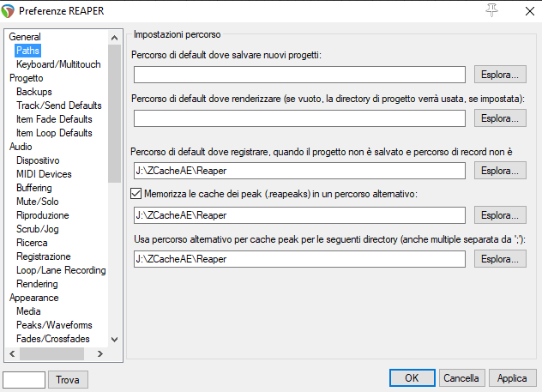Viewport: 542px width, 392px height.
Task: Click the Applica button
Action: (x=512, y=377)
